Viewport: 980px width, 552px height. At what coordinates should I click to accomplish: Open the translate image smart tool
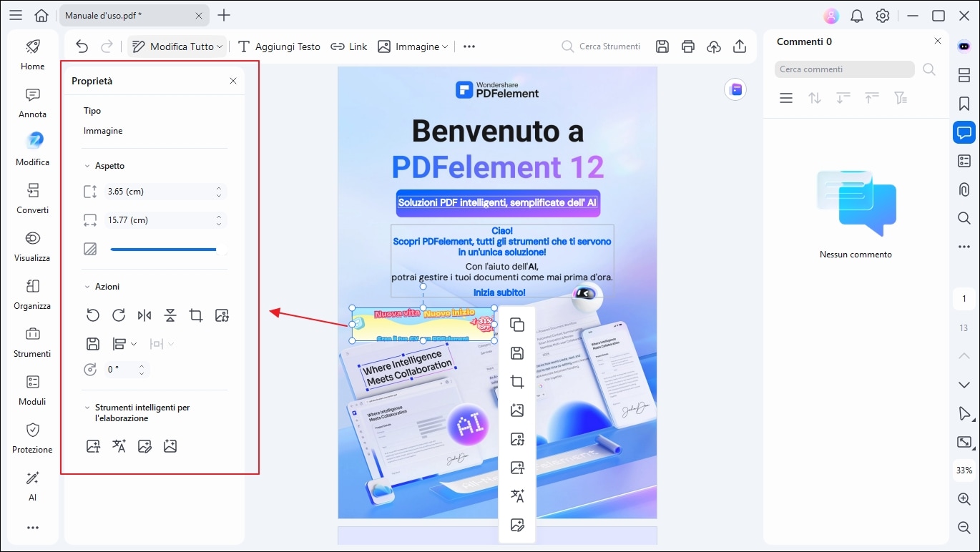click(x=119, y=445)
